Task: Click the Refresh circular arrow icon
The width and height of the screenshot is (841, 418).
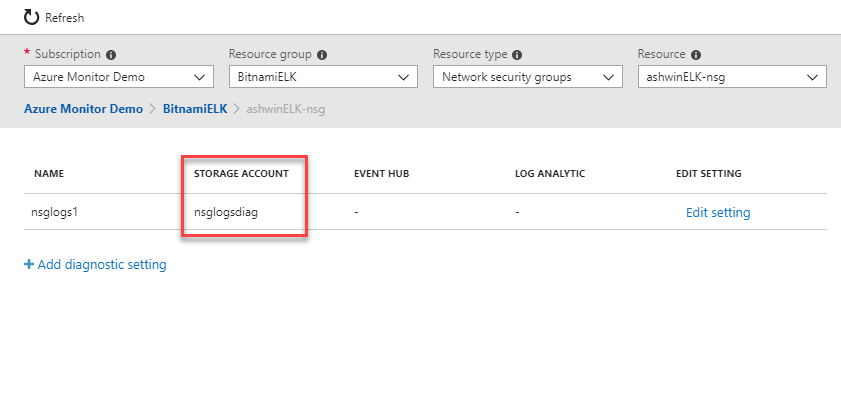Action: click(32, 18)
